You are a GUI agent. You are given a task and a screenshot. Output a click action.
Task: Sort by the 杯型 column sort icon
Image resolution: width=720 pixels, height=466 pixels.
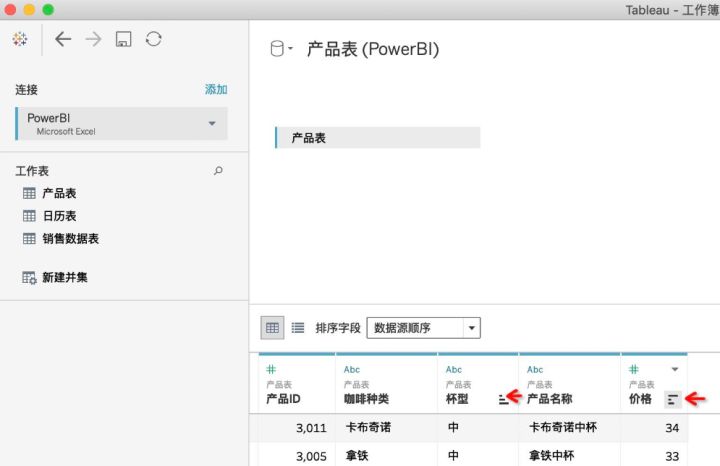pos(503,399)
